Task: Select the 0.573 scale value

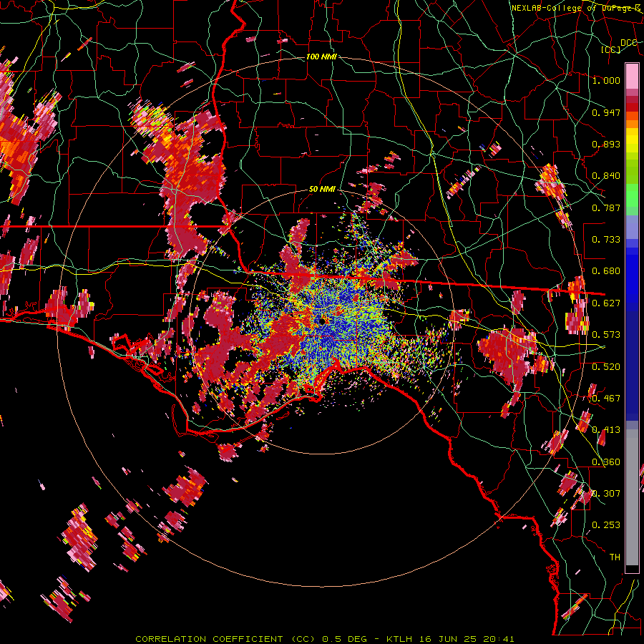Action: click(606, 335)
